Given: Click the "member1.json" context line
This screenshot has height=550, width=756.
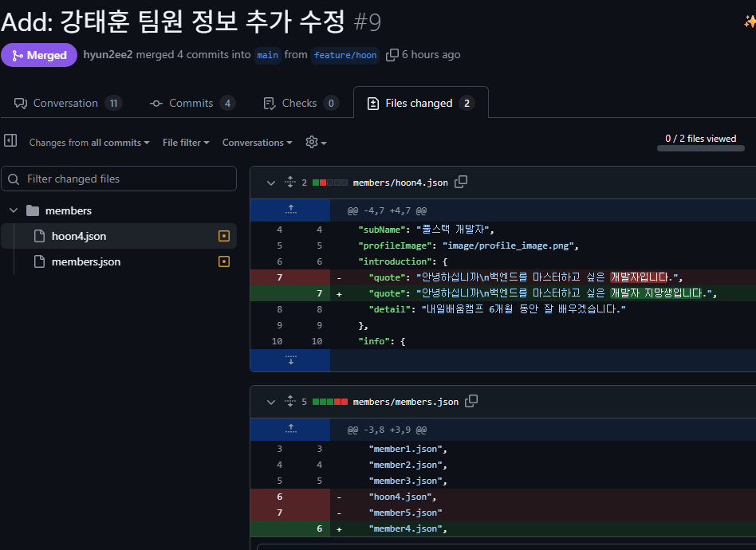Looking at the screenshot, I should pos(503,449).
